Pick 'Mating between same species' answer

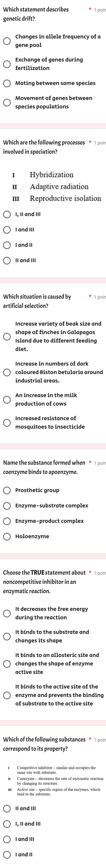(7, 83)
